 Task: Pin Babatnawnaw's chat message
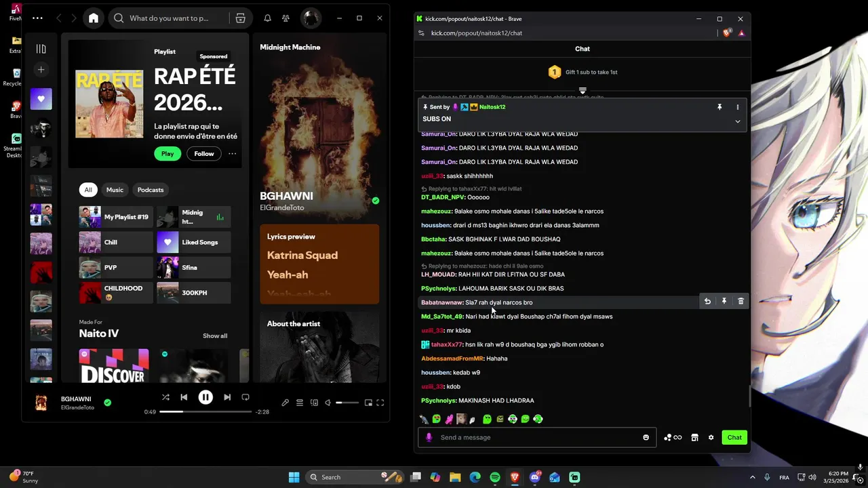coord(724,301)
